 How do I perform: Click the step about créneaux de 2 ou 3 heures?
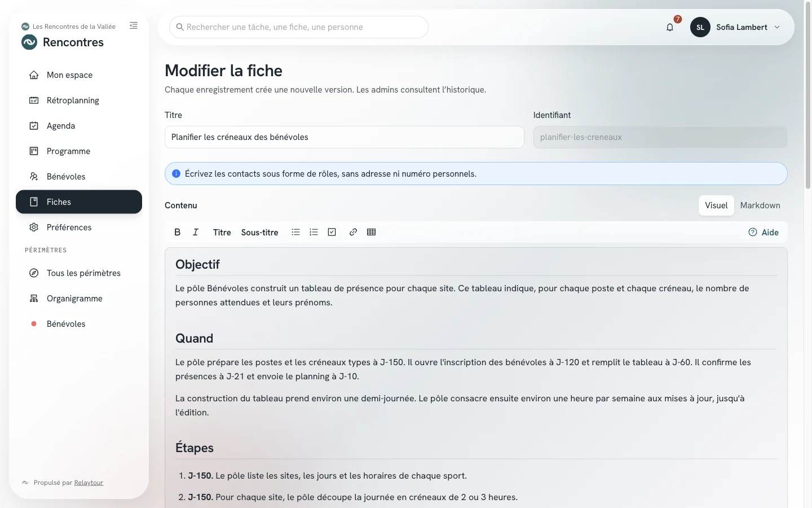[353, 497]
